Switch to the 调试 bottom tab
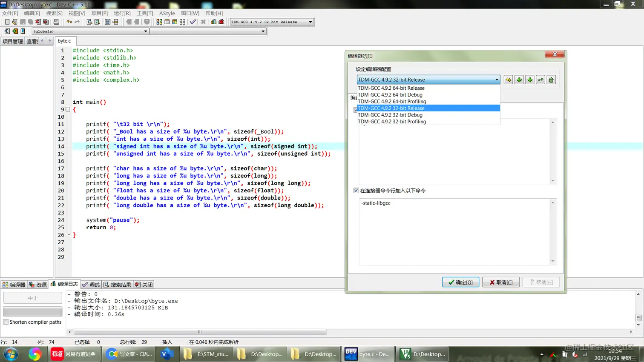The width and height of the screenshot is (644, 362). (91, 285)
